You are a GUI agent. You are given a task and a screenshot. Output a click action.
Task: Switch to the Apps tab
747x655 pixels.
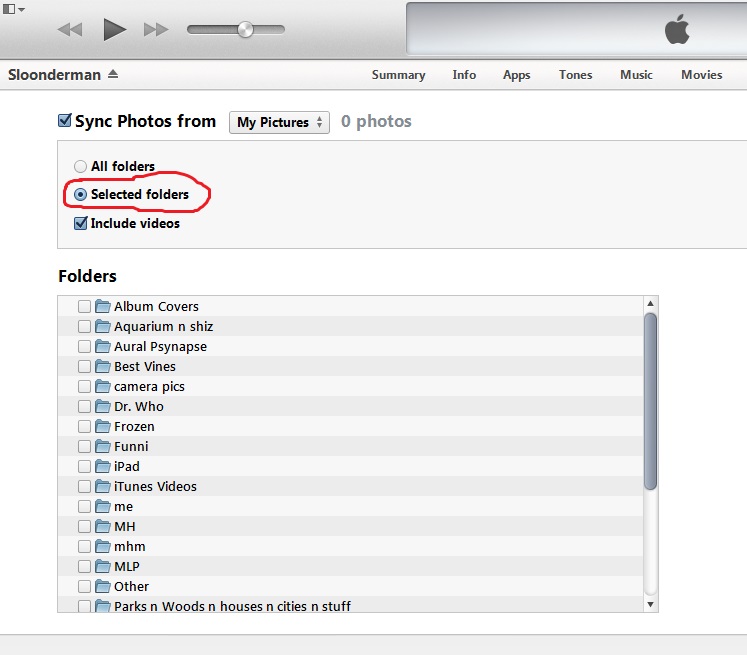coord(516,75)
